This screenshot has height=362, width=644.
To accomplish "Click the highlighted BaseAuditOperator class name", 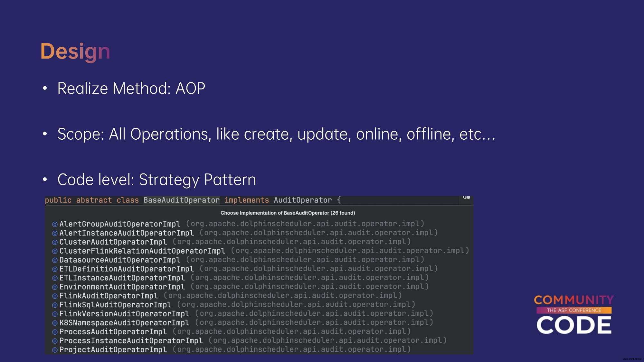I will click(x=181, y=200).
